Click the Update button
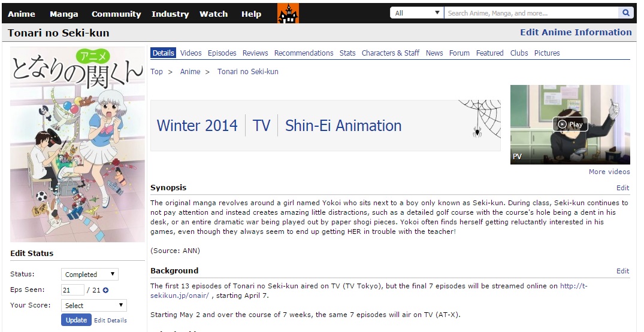The image size is (644, 332). (x=76, y=319)
